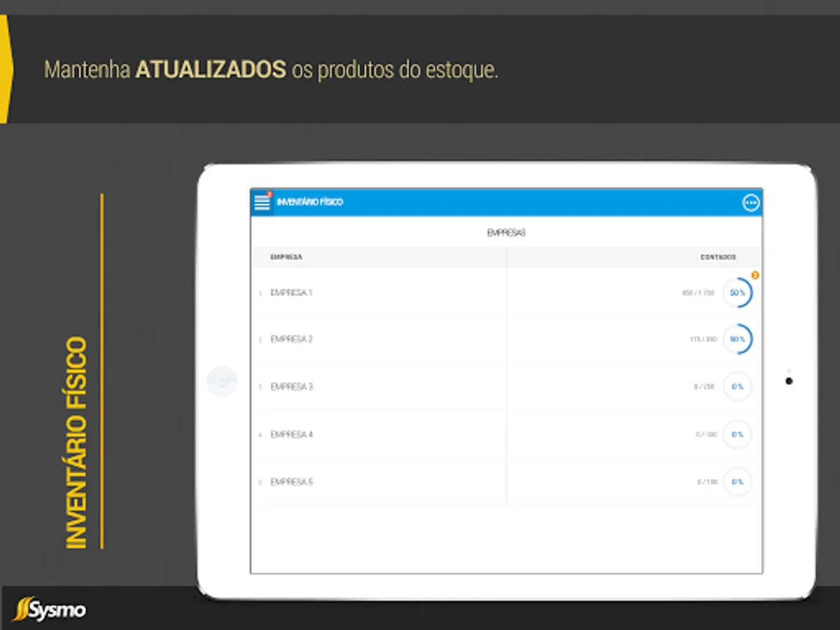Click the INVENTÁRIO FÍSICO title in blue bar
The width and height of the screenshot is (840, 630).
(x=310, y=202)
